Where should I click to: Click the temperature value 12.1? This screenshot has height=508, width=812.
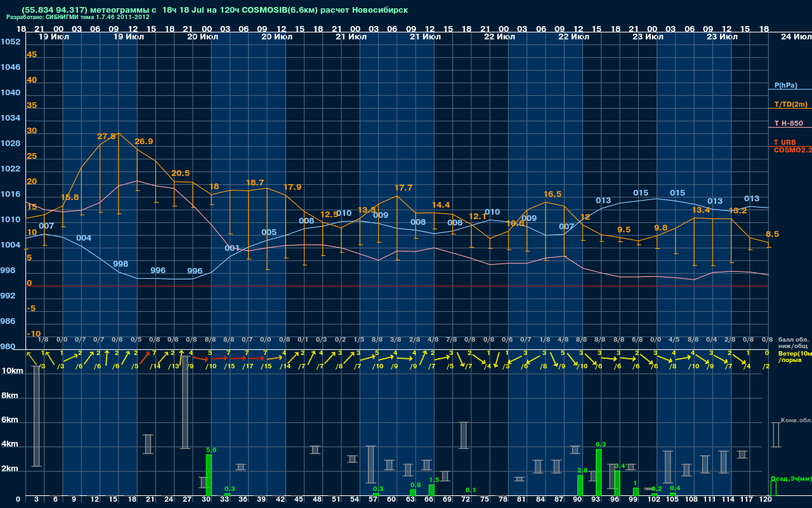[478, 217]
